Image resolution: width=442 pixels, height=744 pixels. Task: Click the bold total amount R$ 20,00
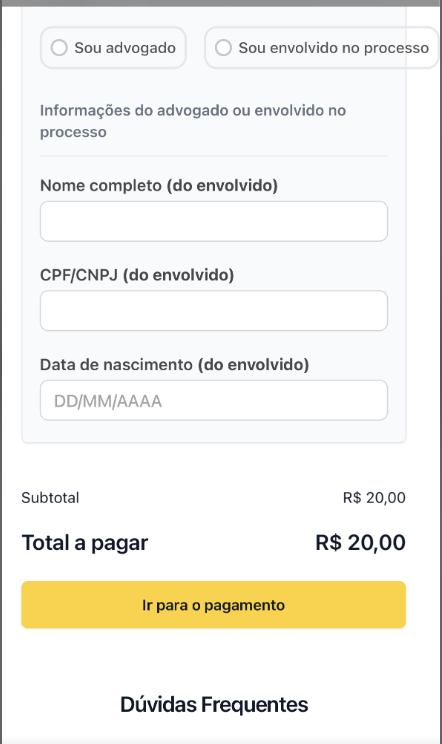coord(360,542)
